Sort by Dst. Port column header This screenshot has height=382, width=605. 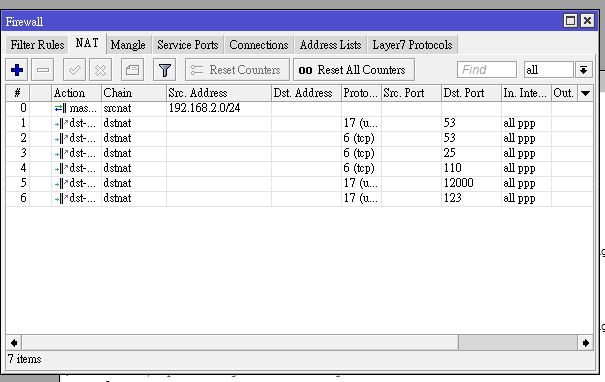pyautogui.click(x=471, y=93)
